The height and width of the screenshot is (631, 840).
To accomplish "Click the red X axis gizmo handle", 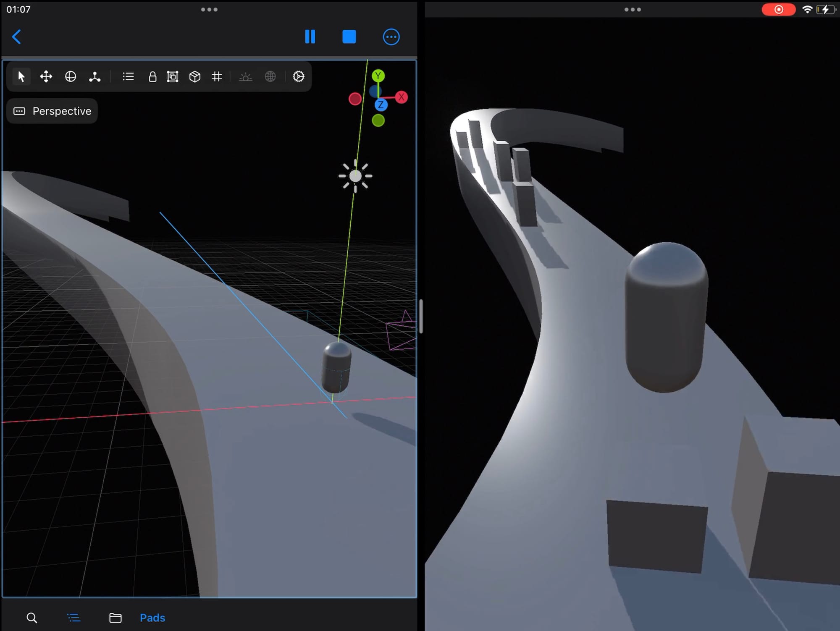I will pyautogui.click(x=402, y=97).
